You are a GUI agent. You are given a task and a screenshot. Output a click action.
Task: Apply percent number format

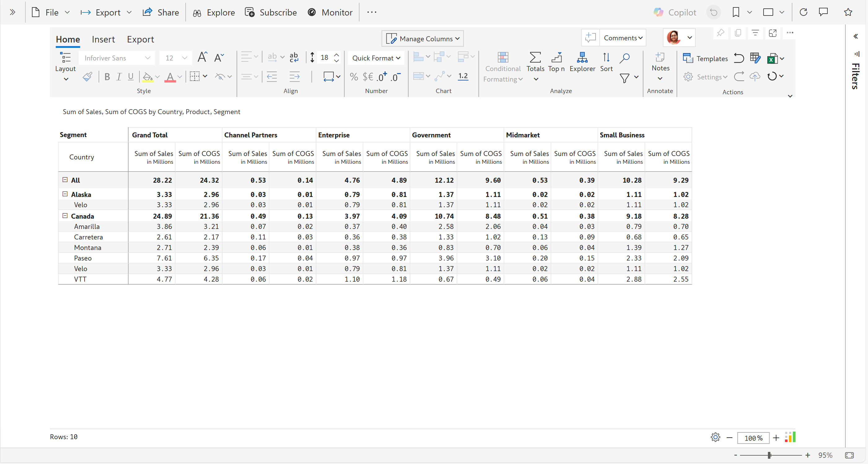click(354, 77)
